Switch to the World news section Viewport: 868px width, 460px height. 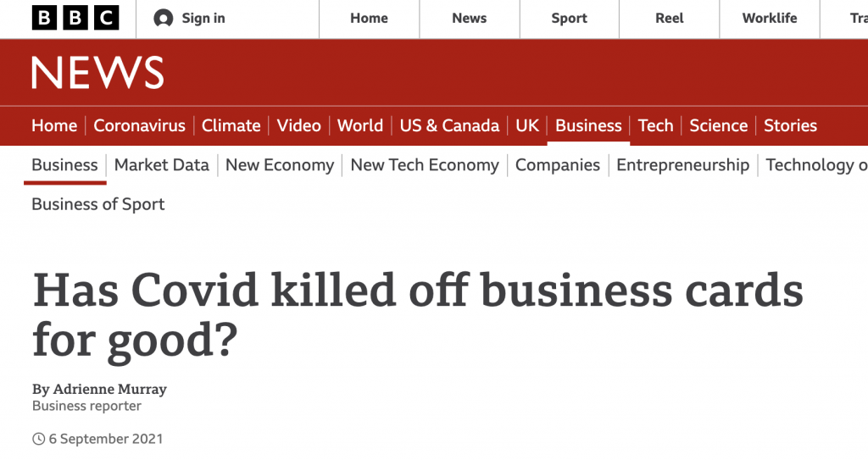[x=360, y=125]
